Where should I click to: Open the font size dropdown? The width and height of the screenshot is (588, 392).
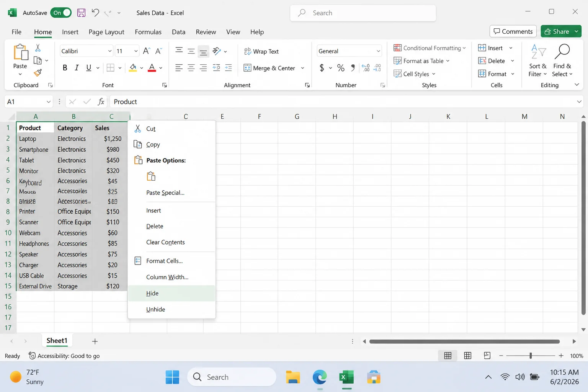tap(136, 51)
